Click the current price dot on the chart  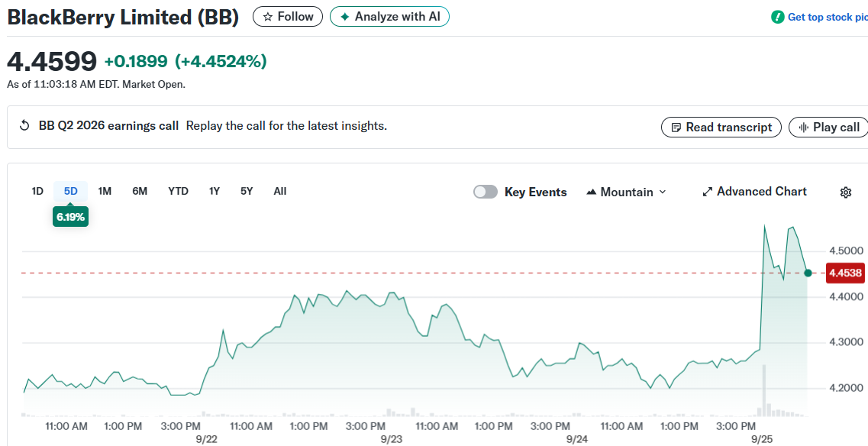tap(808, 273)
